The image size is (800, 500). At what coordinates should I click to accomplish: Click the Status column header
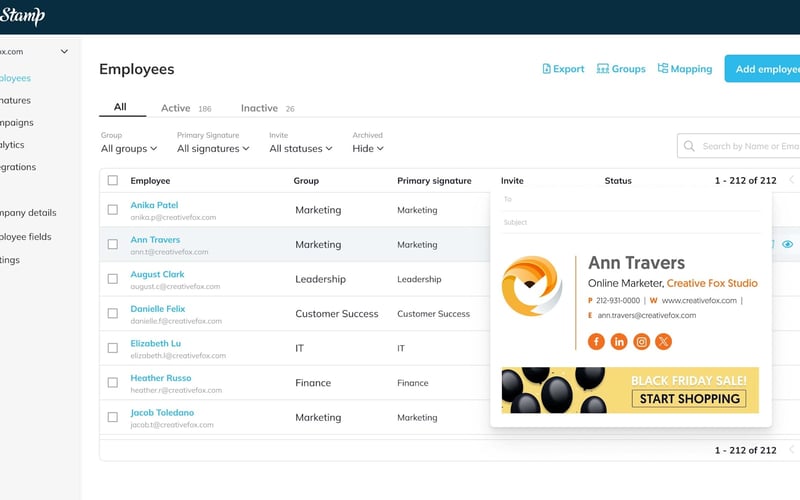click(x=618, y=181)
